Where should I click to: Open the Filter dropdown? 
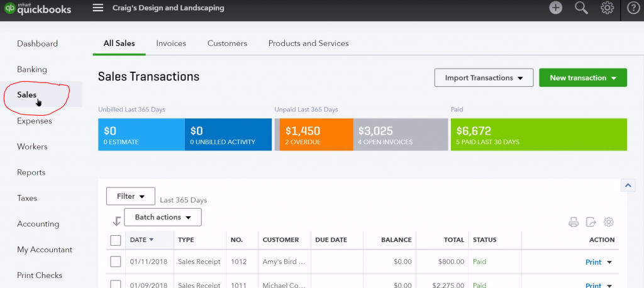tap(130, 196)
